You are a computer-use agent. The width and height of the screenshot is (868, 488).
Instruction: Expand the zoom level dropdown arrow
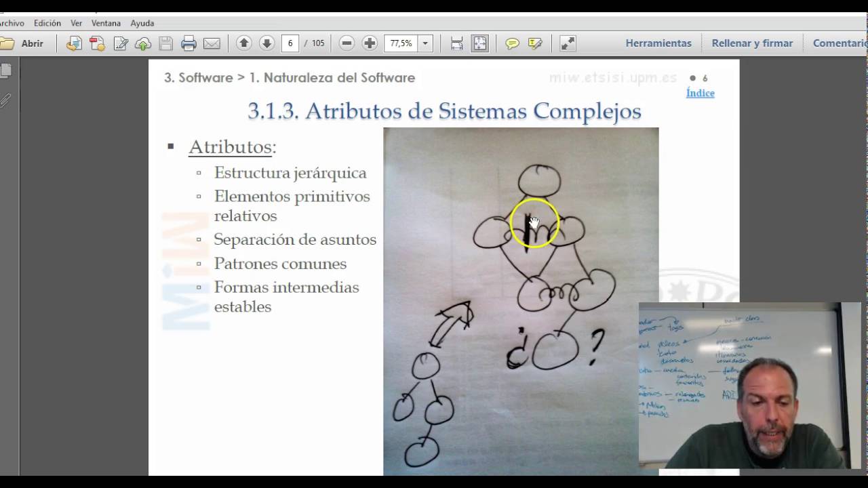(x=425, y=43)
